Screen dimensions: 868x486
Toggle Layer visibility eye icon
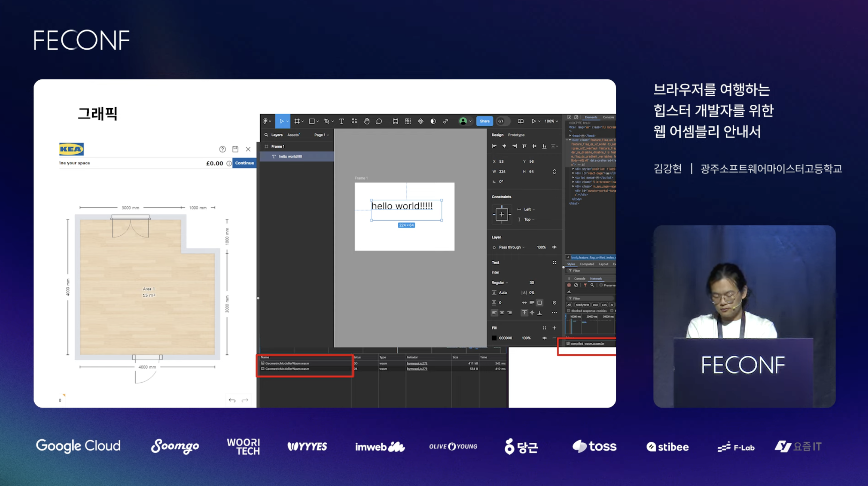click(x=554, y=247)
